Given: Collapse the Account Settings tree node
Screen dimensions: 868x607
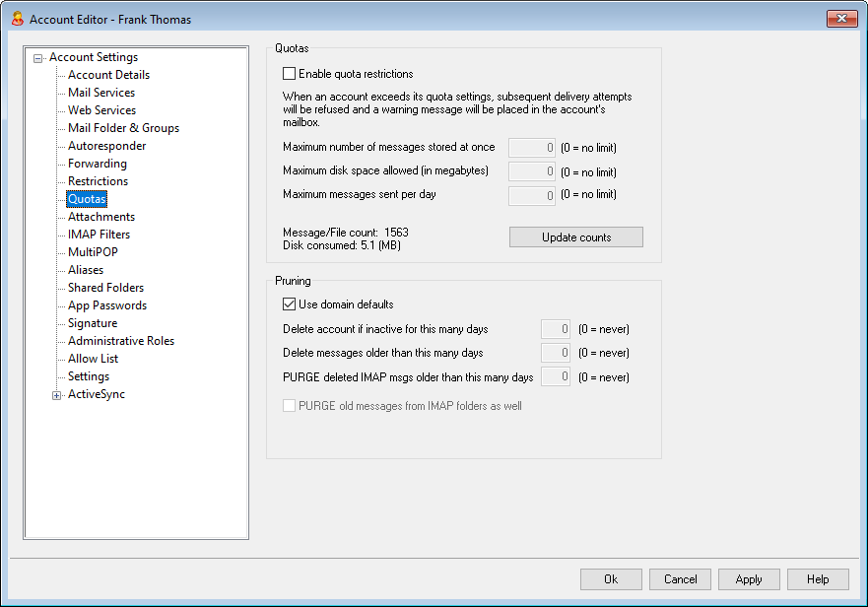Looking at the screenshot, I should point(38,58).
